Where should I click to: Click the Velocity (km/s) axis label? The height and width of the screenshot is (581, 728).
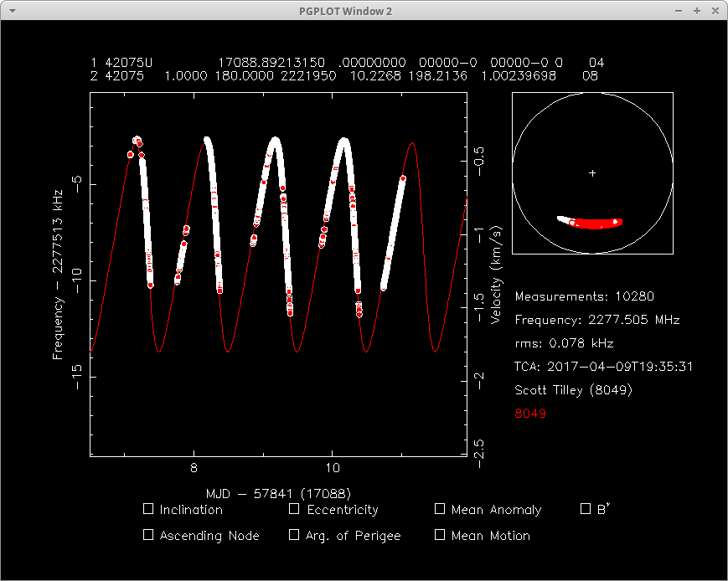pos(496,275)
